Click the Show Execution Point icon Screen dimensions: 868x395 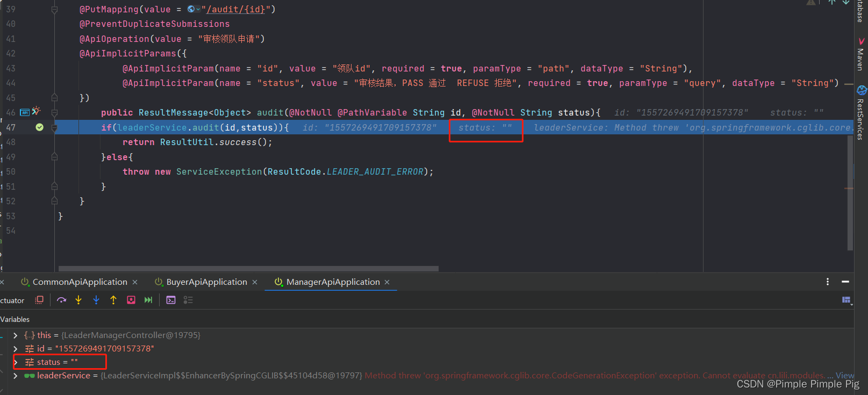pos(39,300)
